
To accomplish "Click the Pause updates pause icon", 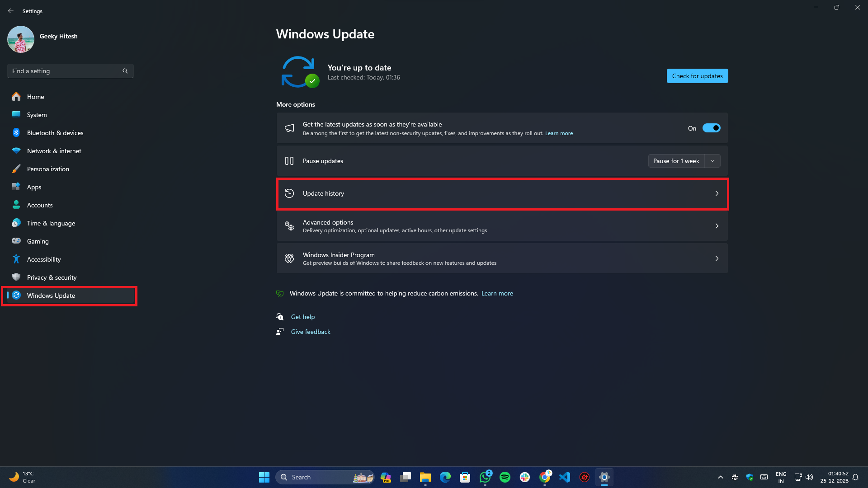I will pyautogui.click(x=289, y=160).
